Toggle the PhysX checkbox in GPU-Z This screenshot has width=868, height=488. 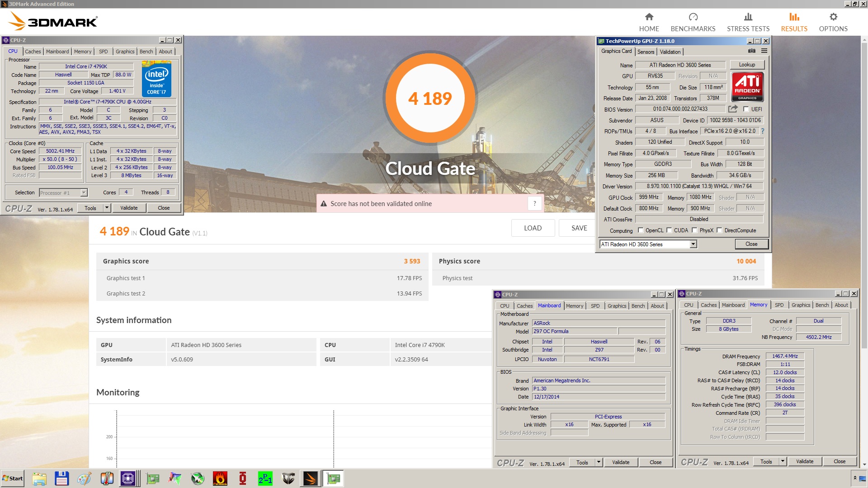point(694,230)
